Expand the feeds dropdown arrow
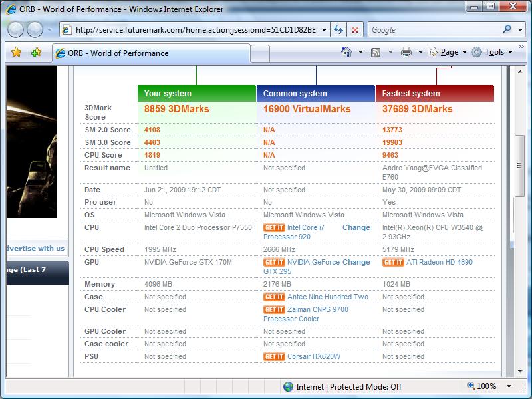This screenshot has width=532, height=399. [390, 53]
